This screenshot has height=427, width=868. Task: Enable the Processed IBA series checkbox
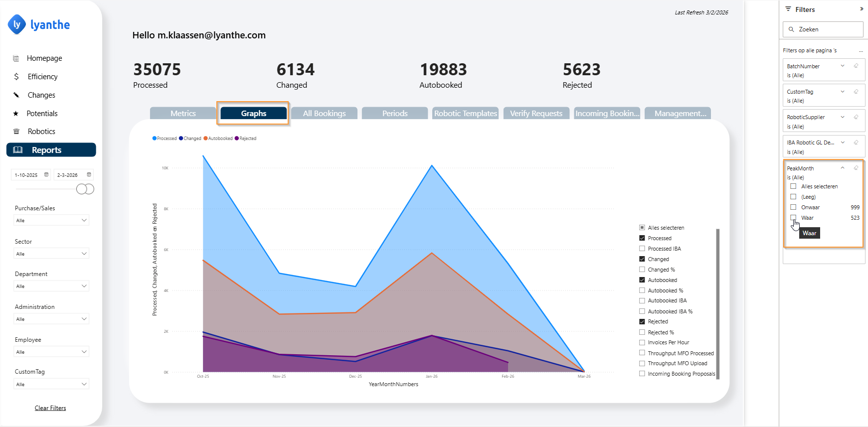pyautogui.click(x=642, y=249)
